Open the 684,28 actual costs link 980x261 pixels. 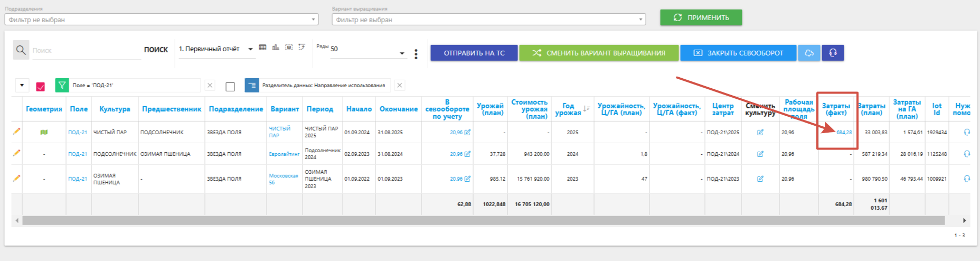[x=844, y=132]
